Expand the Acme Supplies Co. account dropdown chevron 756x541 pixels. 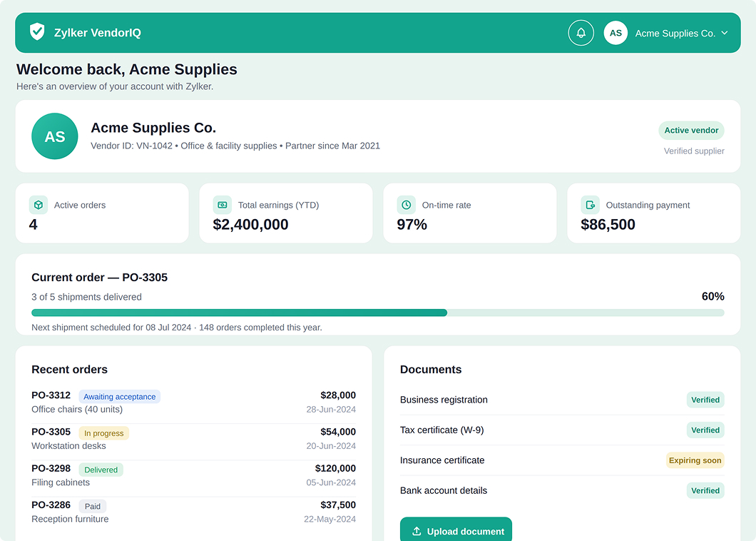pos(724,33)
